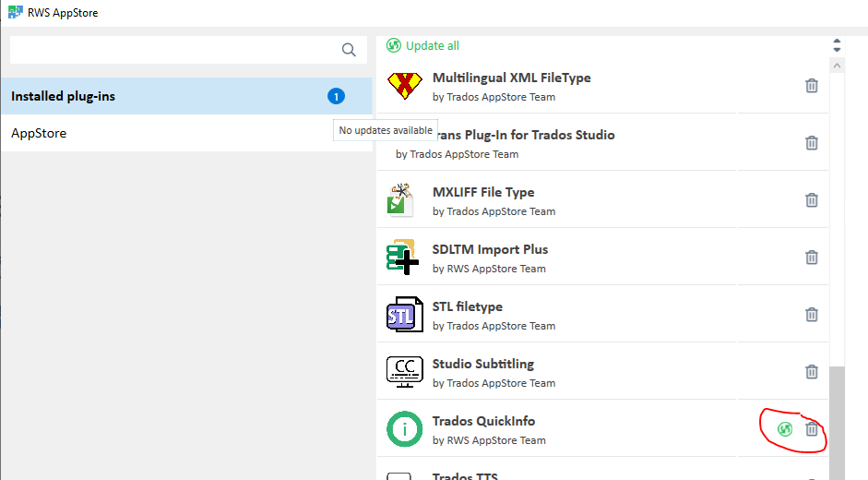Delete the Studio Subtitling plug-in
The height and width of the screenshot is (480, 868).
coord(812,372)
